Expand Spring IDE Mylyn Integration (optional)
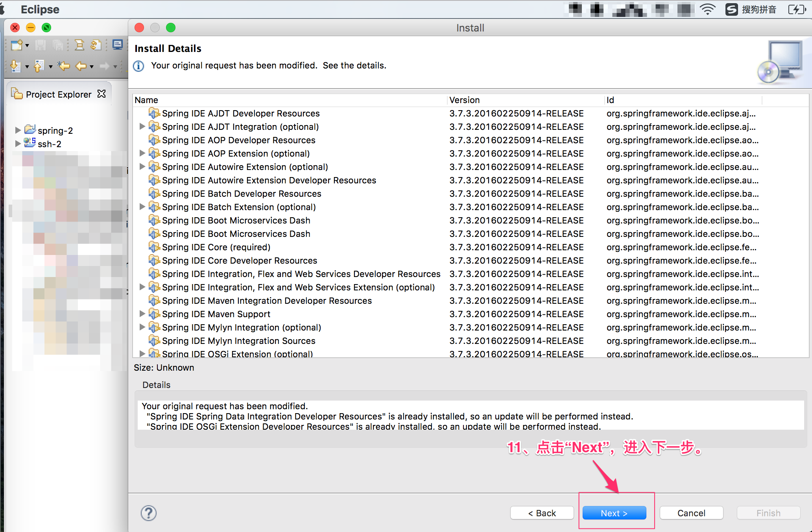Viewport: 812px width, 532px height. pos(142,327)
